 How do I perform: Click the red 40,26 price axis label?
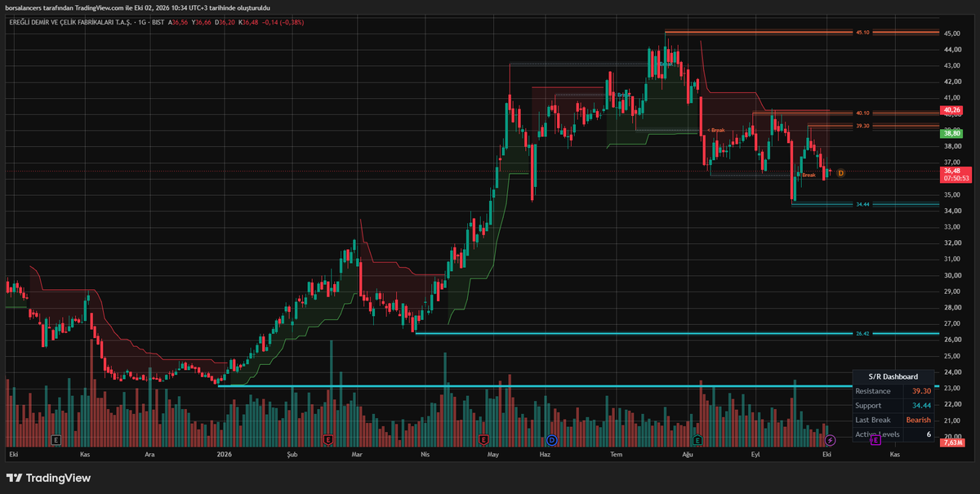tap(951, 109)
